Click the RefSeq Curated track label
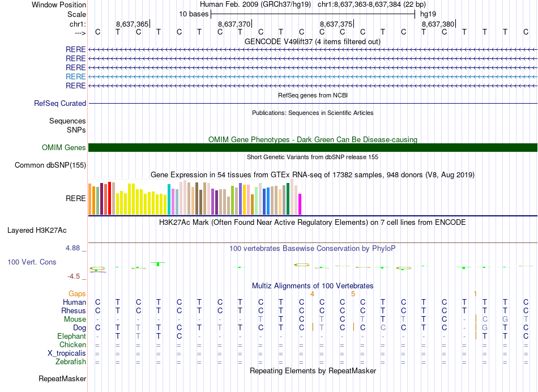This screenshot has width=538, height=392. 60,103
